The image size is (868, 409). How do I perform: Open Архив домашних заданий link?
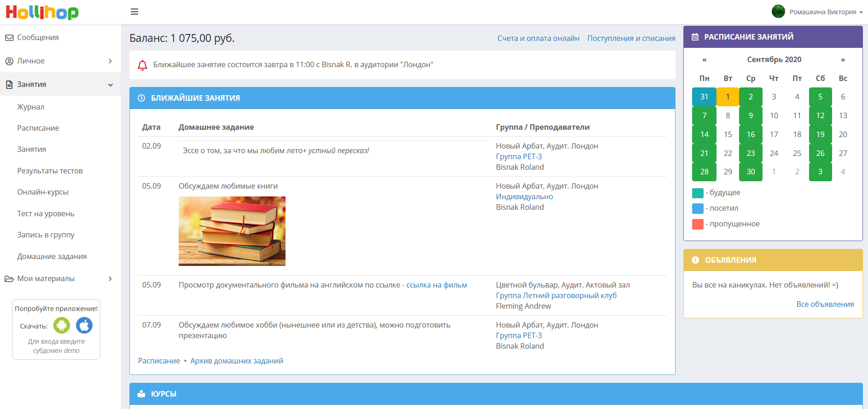point(237,361)
